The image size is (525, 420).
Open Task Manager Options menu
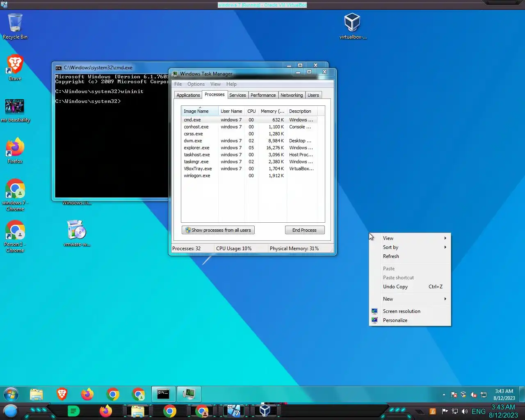(x=196, y=84)
